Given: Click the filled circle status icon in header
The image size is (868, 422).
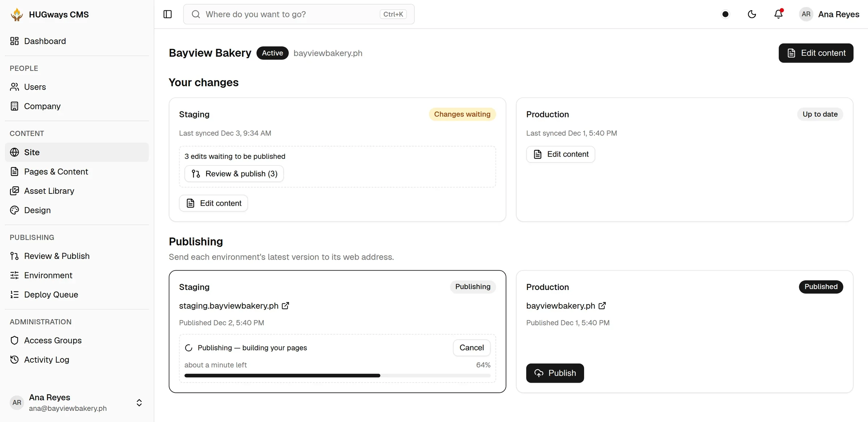Looking at the screenshot, I should point(725,14).
